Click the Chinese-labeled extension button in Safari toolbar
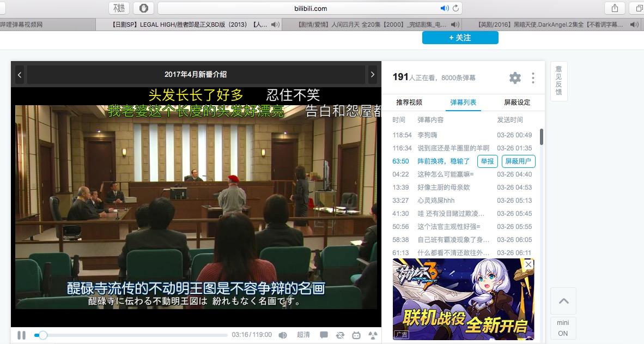The height and width of the screenshot is (344, 644). pyautogui.click(x=119, y=8)
